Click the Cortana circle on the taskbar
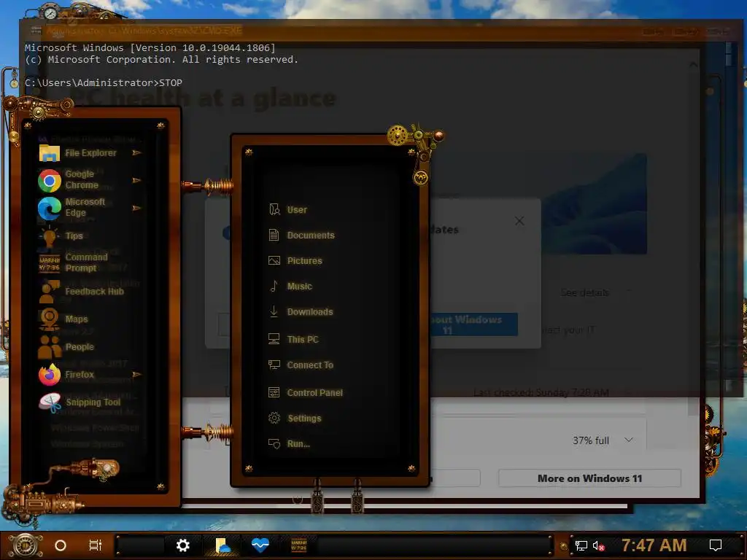747x560 pixels. [61, 545]
